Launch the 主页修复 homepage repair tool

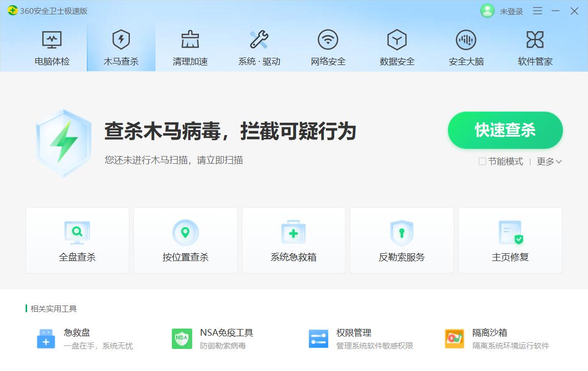(x=510, y=239)
